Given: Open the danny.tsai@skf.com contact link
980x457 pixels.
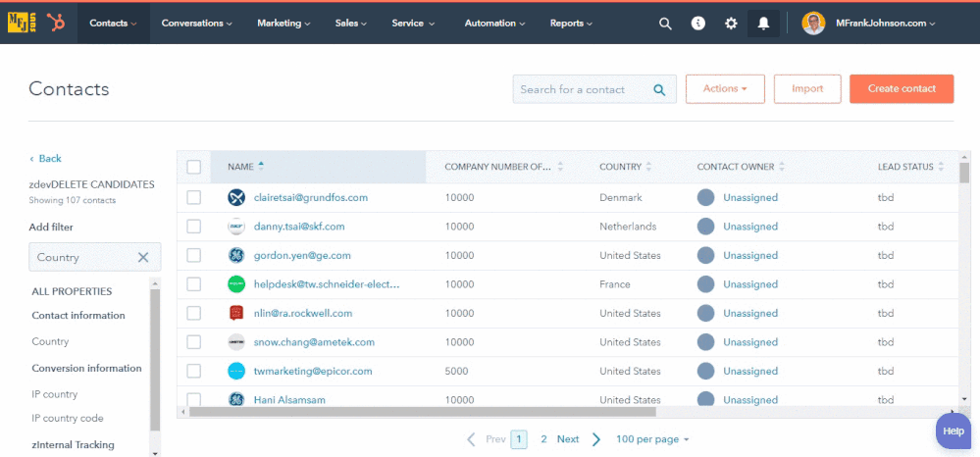Looking at the screenshot, I should pyautogui.click(x=299, y=227).
